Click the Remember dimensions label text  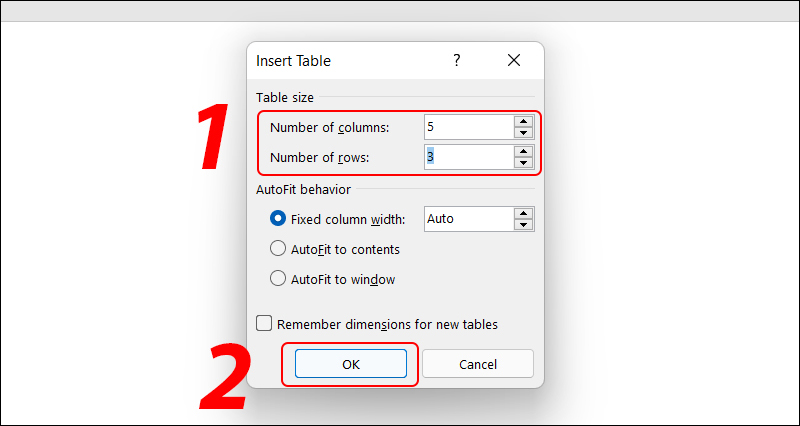coord(387,324)
